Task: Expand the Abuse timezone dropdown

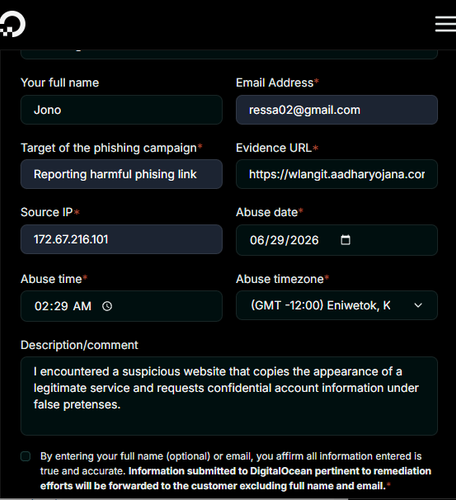Action: (337, 305)
